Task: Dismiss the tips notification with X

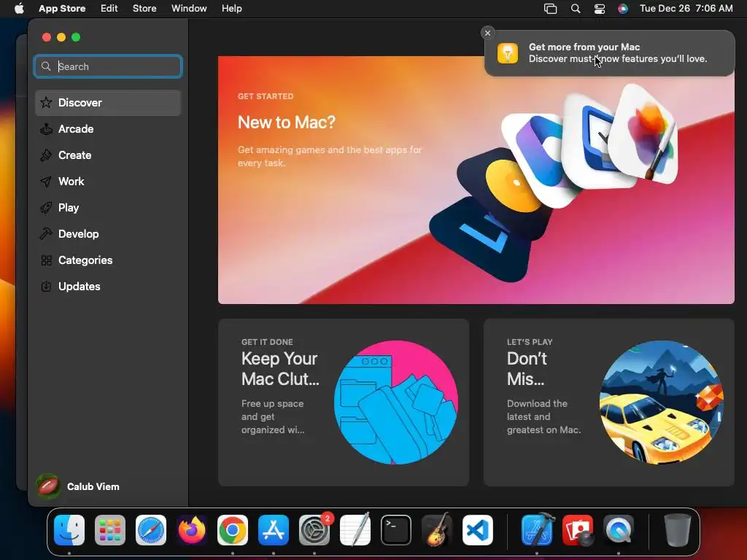Action: pyautogui.click(x=487, y=33)
